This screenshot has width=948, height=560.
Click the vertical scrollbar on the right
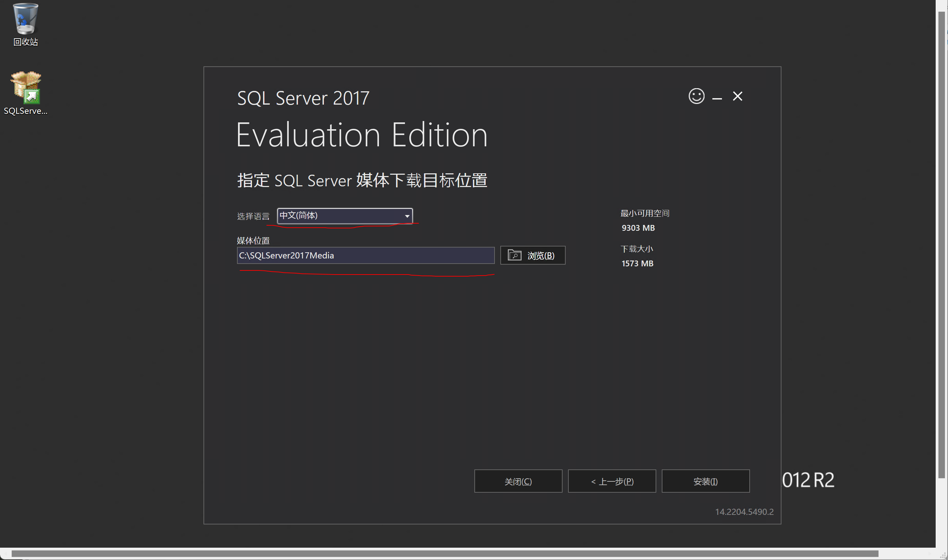coord(942,244)
